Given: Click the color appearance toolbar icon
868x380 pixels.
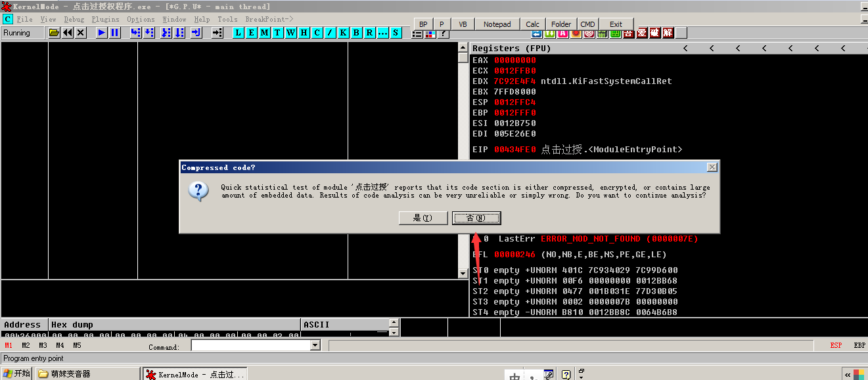Looking at the screenshot, I should tap(430, 34).
